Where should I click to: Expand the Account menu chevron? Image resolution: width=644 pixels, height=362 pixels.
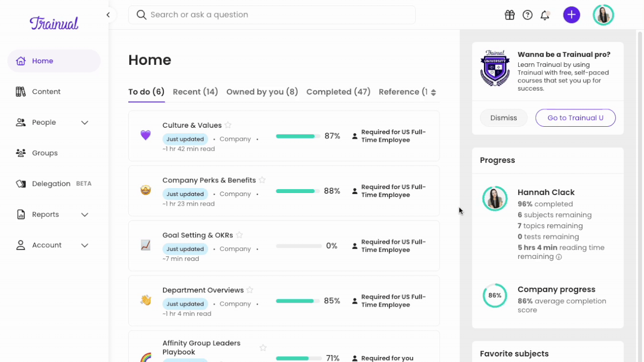(x=85, y=245)
